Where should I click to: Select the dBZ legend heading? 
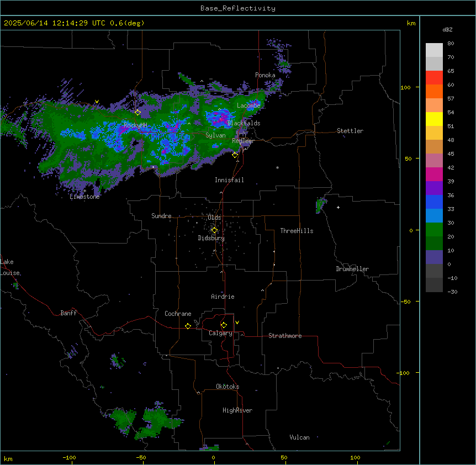(x=447, y=30)
